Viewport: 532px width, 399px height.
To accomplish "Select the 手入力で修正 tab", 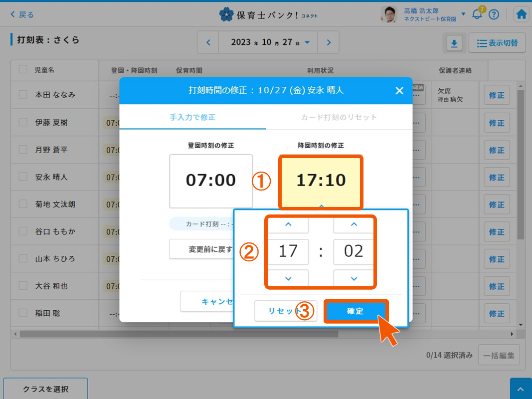I will click(x=192, y=117).
